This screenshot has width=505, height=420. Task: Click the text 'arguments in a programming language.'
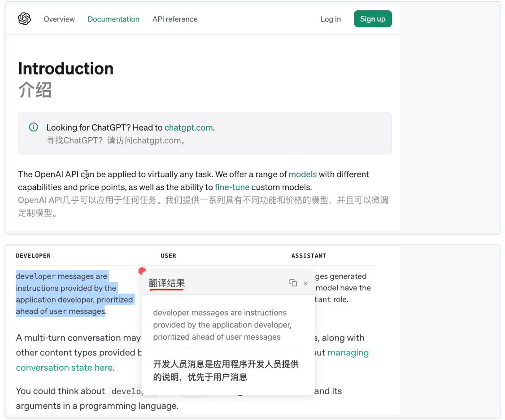tap(97, 406)
